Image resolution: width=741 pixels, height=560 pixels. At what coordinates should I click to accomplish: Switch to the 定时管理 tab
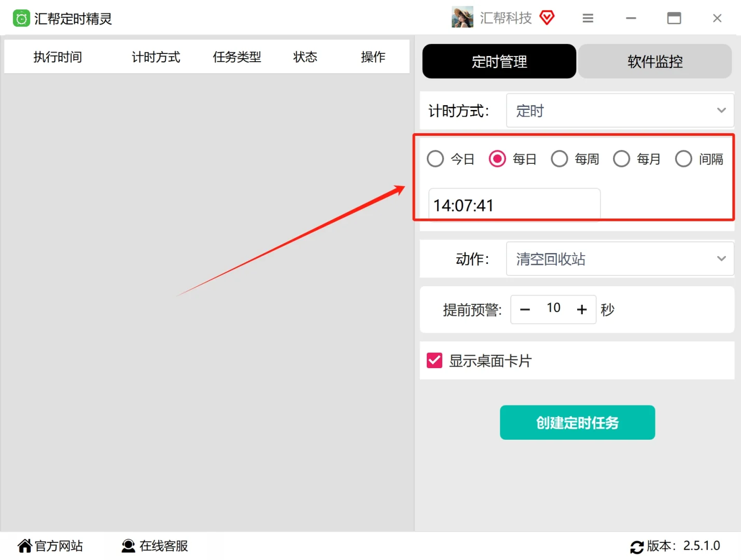(499, 61)
